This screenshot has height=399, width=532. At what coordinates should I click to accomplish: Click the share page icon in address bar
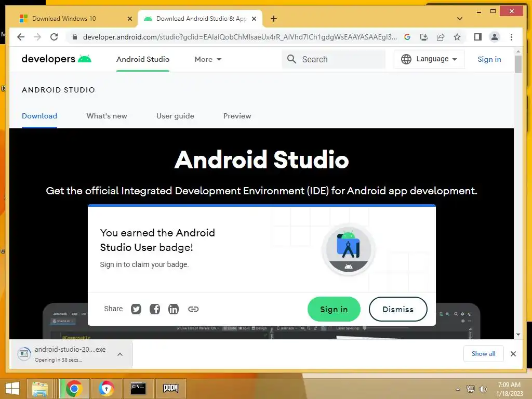[x=441, y=37]
